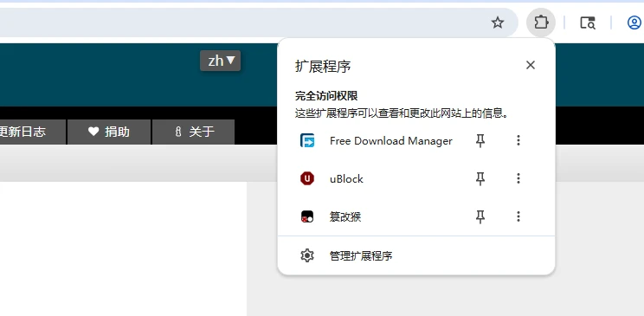Click the heart icon on 捐助 tab
644x316 pixels.
[93, 132]
